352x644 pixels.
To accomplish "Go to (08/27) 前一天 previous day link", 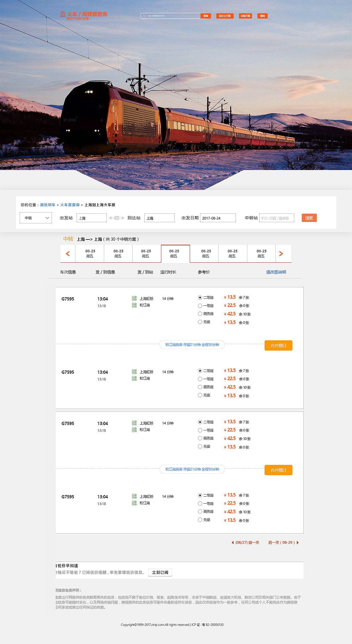I will tap(247, 543).
